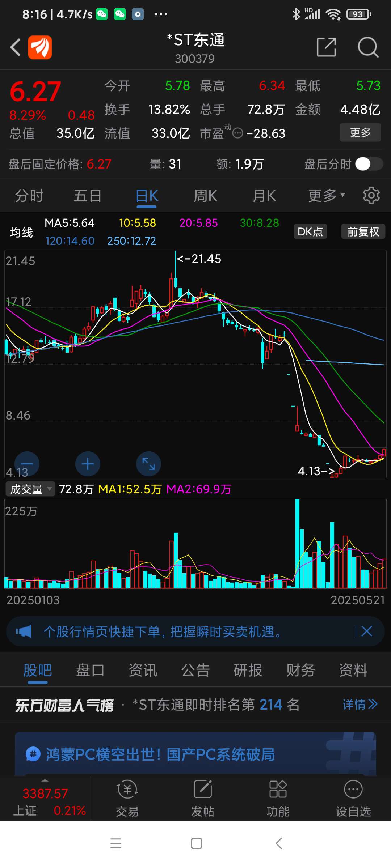Open the 更多 timeframe dropdown

point(327,196)
